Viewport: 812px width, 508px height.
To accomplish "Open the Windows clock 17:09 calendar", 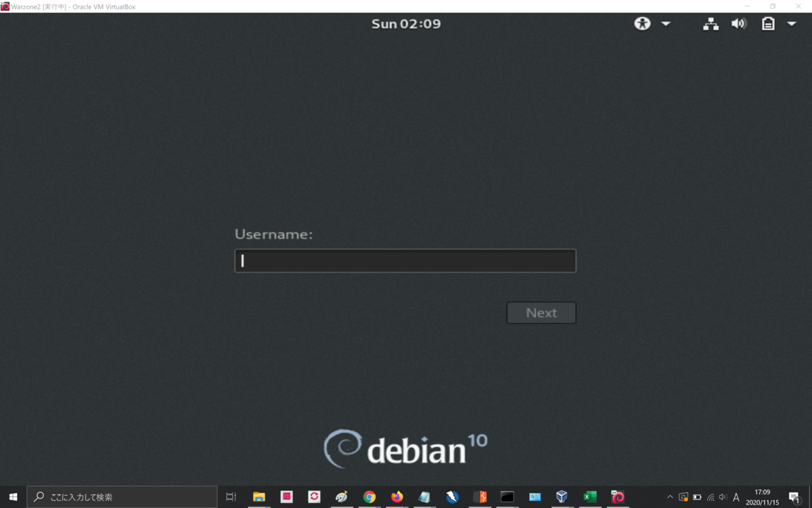I will tap(763, 497).
